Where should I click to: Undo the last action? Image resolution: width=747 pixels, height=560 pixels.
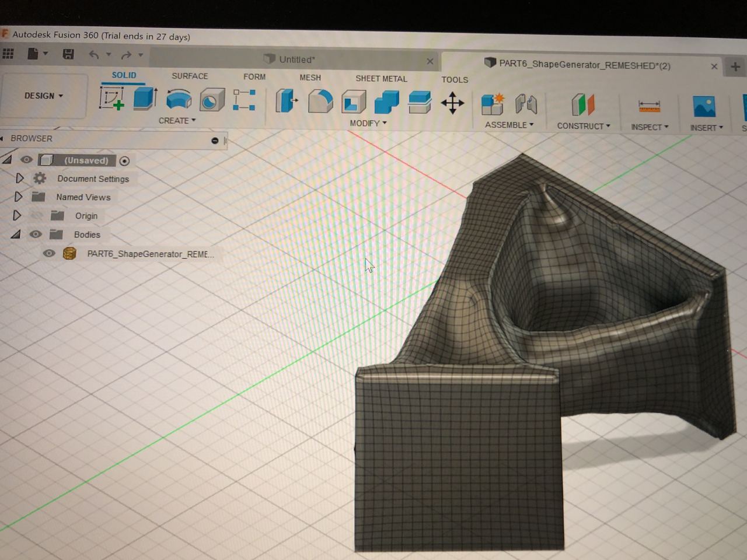93,54
